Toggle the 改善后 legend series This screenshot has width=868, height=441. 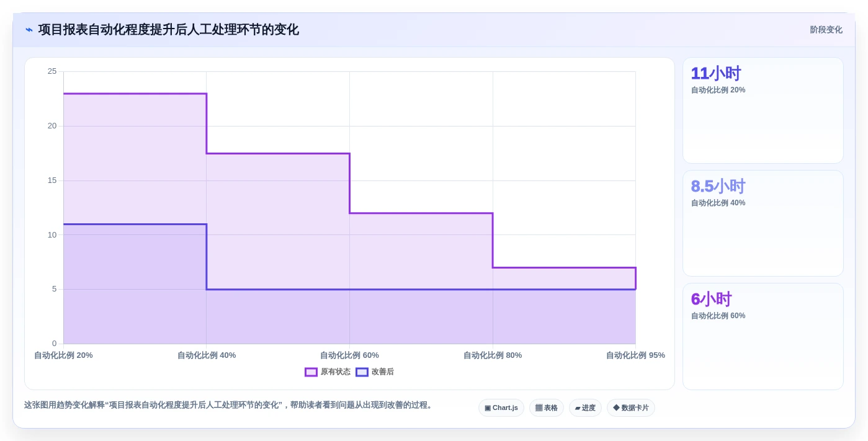coord(375,372)
